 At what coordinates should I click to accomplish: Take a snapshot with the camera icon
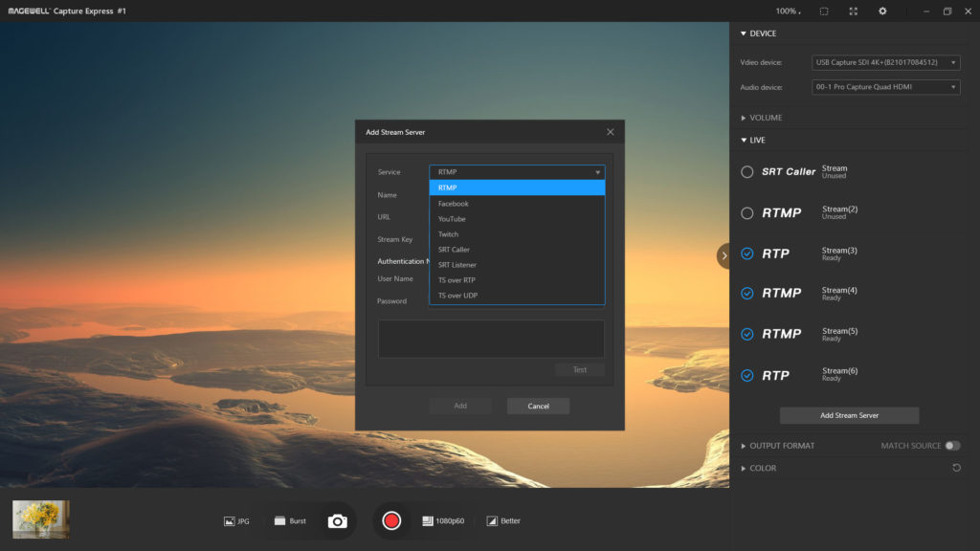(339, 520)
